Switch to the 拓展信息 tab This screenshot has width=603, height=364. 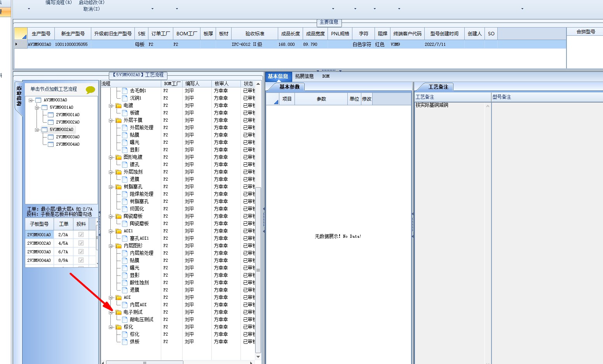[x=304, y=77]
